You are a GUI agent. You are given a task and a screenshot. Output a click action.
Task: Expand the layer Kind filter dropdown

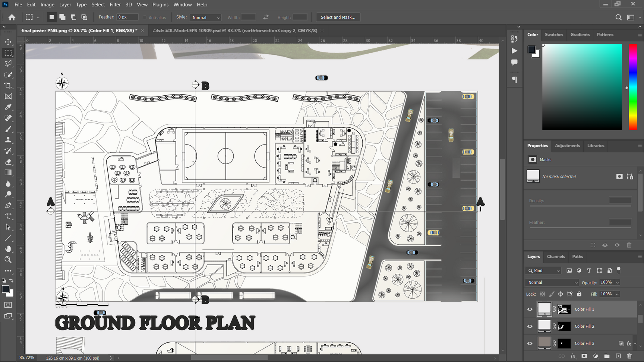pos(544,271)
